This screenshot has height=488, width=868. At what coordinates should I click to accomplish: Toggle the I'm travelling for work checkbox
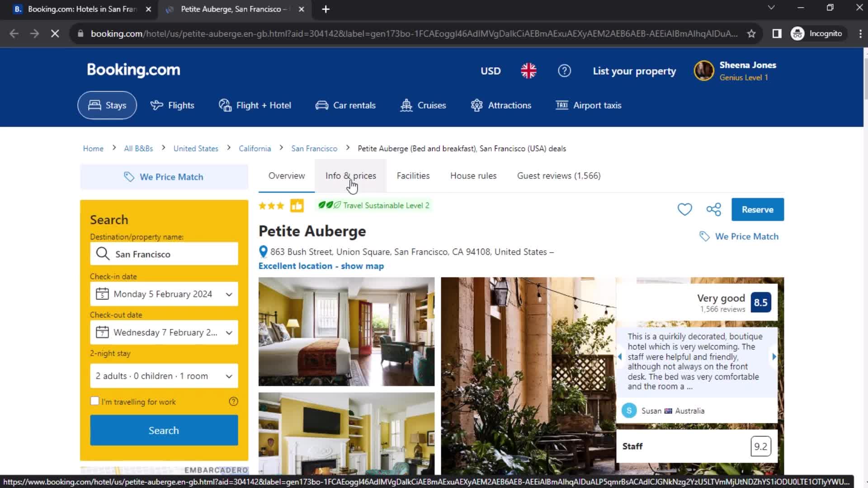[95, 400]
